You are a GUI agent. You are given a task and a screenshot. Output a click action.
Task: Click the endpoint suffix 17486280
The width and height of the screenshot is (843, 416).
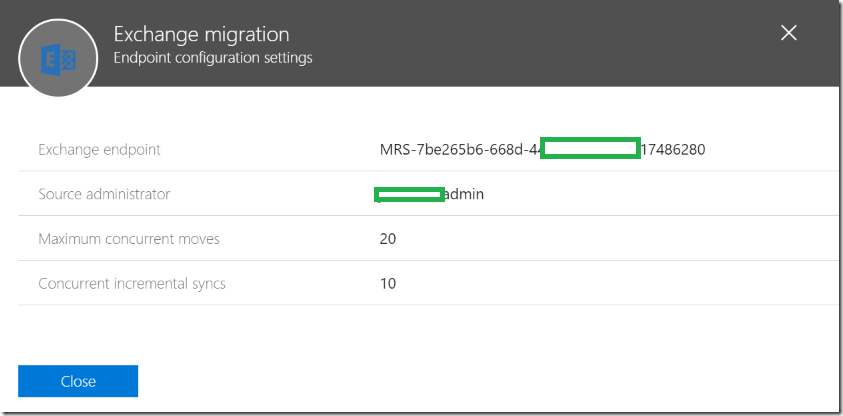(673, 149)
